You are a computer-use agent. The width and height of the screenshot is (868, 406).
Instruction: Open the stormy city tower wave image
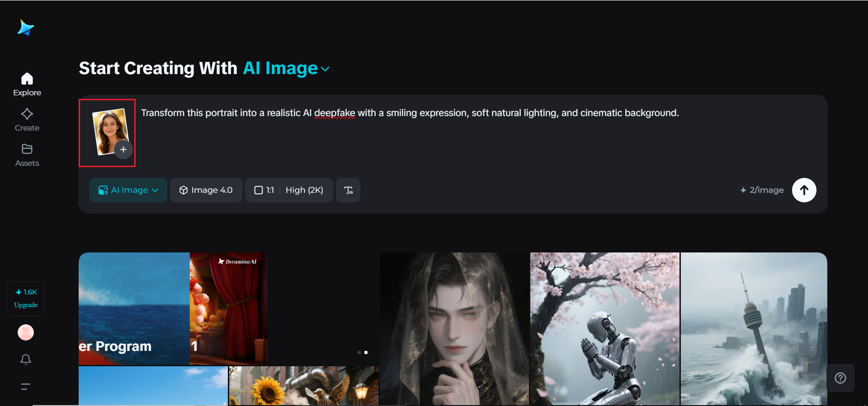coord(754,329)
